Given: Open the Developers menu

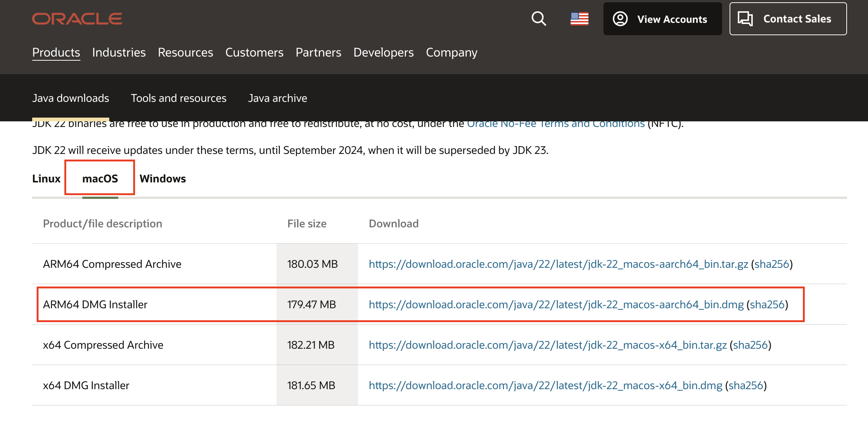Looking at the screenshot, I should pos(383,52).
